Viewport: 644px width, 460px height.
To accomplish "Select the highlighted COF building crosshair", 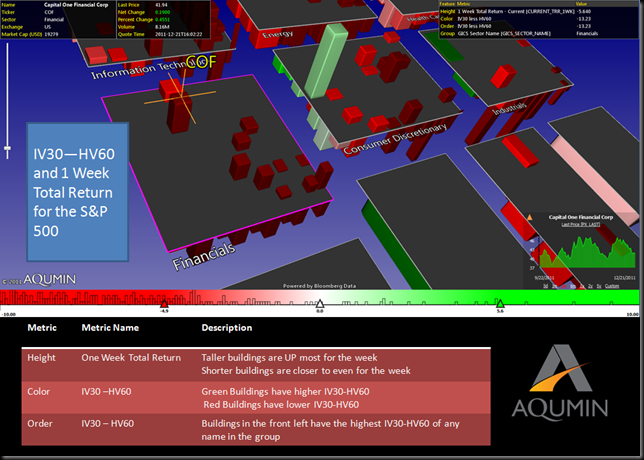I will pos(181,97).
